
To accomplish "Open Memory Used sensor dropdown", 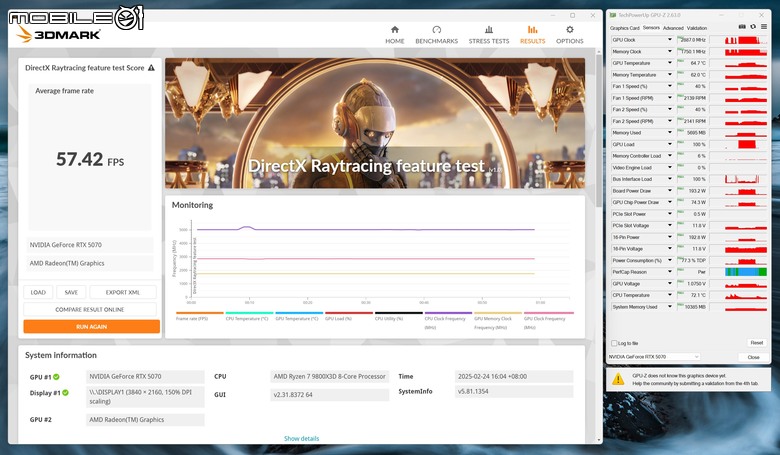I will pyautogui.click(x=670, y=133).
